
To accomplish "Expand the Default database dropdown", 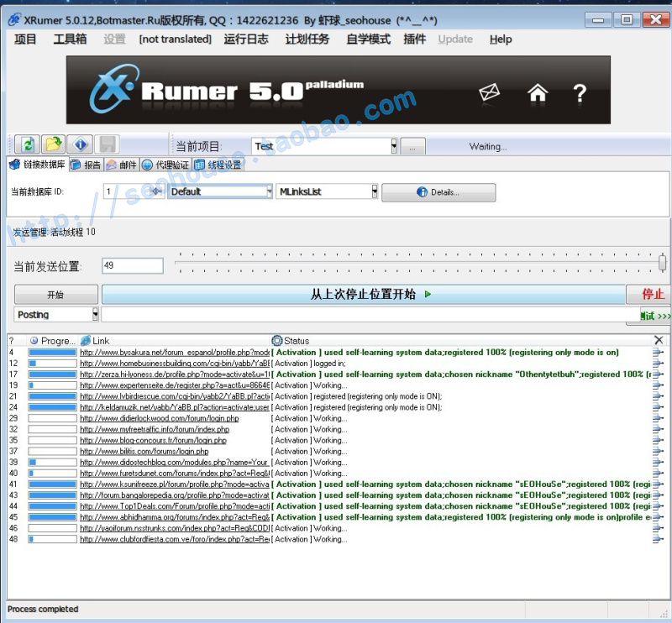I will [x=269, y=191].
